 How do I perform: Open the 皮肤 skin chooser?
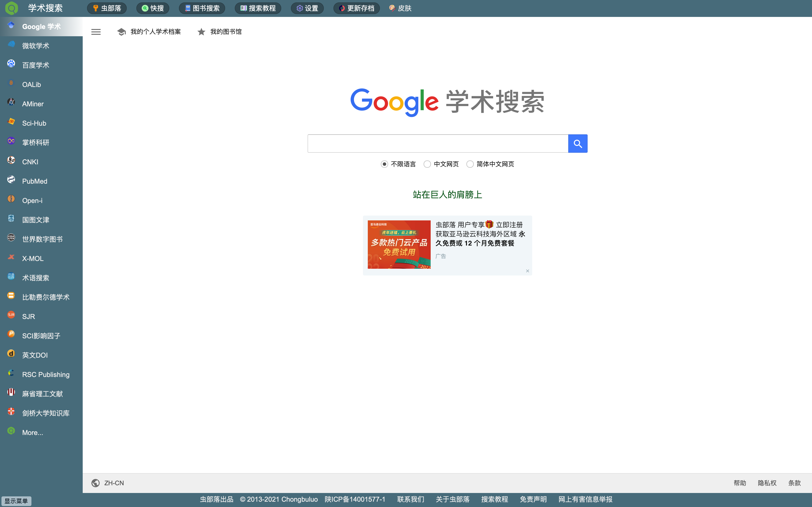coord(400,8)
